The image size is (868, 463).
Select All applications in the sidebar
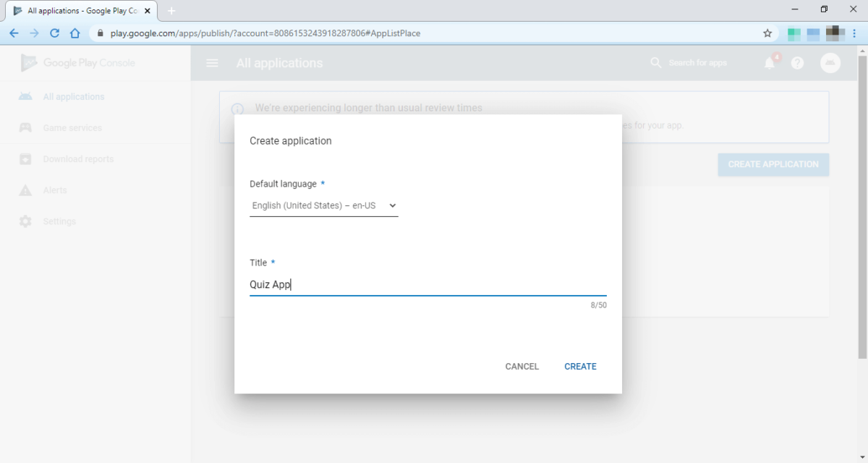72,96
